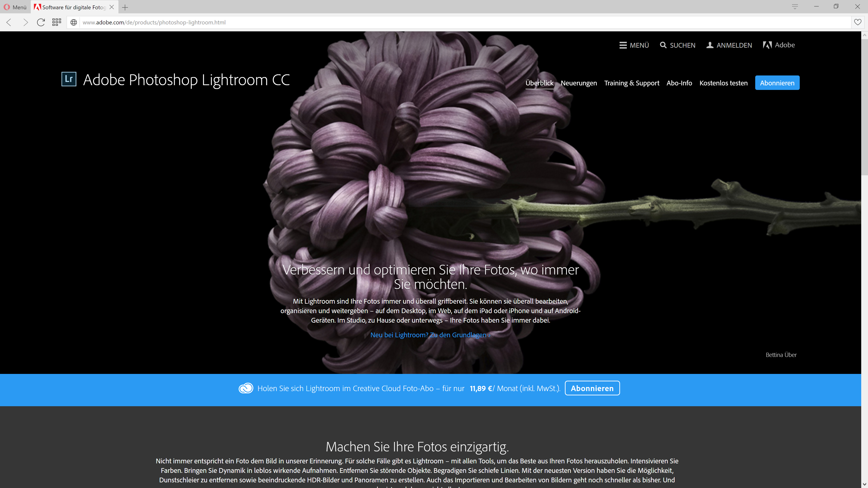Click the browser back arrow
Viewport: 868px width, 488px height.
click(x=9, y=23)
